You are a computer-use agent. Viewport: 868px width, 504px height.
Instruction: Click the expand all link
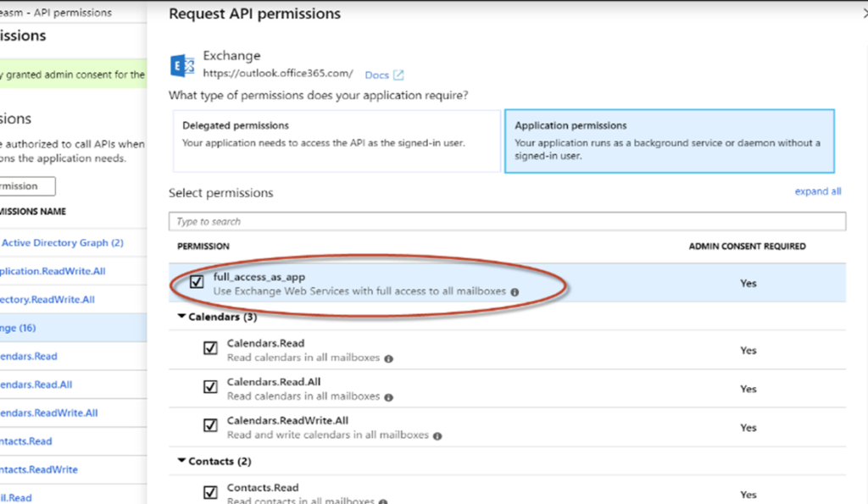pyautogui.click(x=817, y=191)
